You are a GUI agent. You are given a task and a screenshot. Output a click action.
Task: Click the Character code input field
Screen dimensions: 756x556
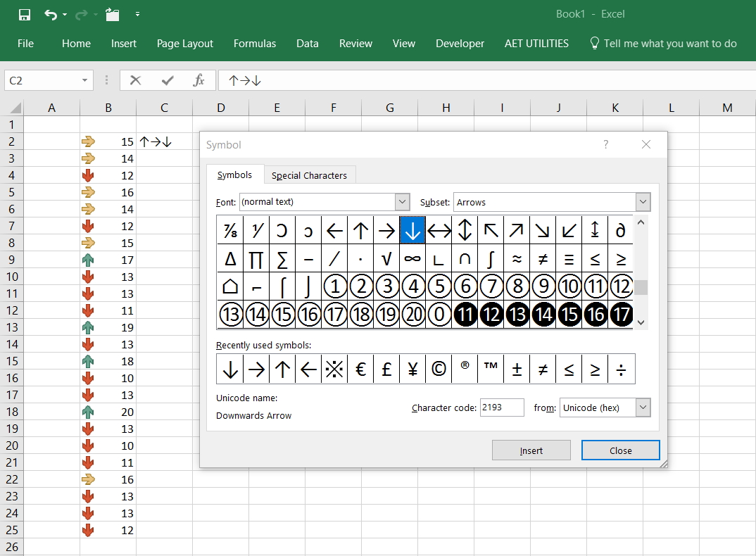pyautogui.click(x=502, y=407)
